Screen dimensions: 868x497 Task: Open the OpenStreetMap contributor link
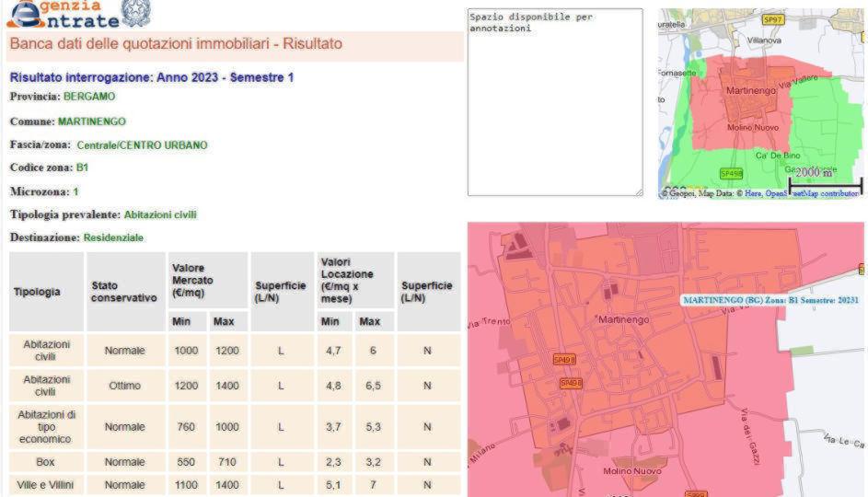[812, 193]
